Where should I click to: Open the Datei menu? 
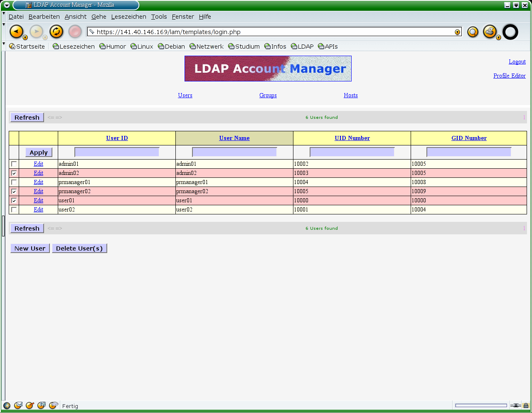click(x=16, y=17)
